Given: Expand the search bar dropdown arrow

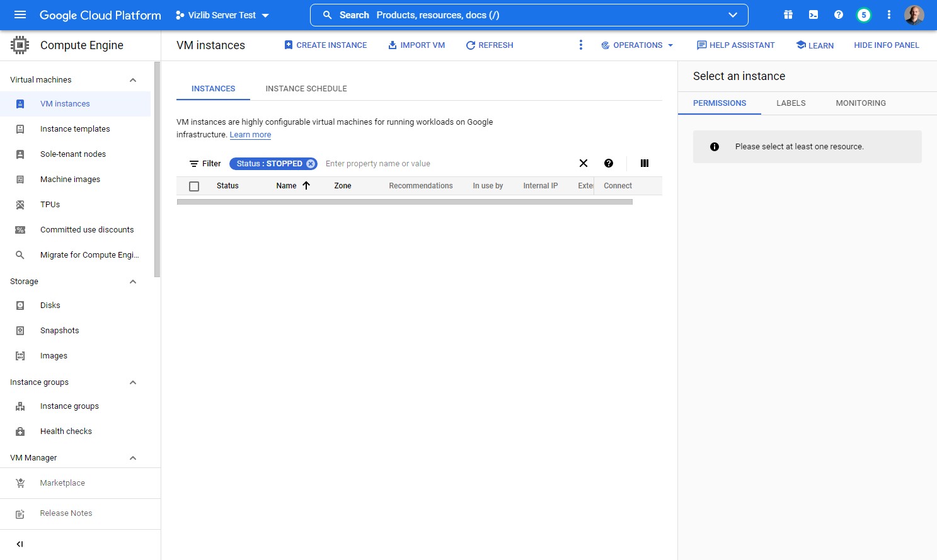Looking at the screenshot, I should click(x=733, y=15).
